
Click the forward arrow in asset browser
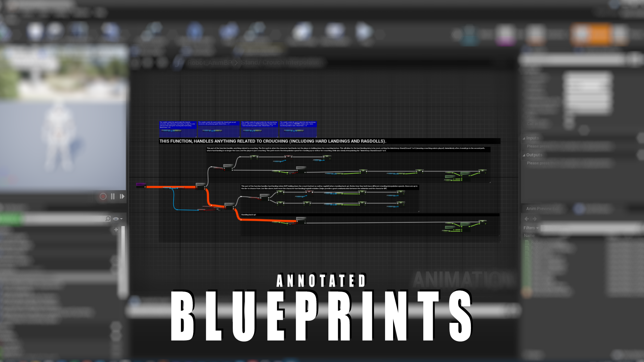click(535, 219)
